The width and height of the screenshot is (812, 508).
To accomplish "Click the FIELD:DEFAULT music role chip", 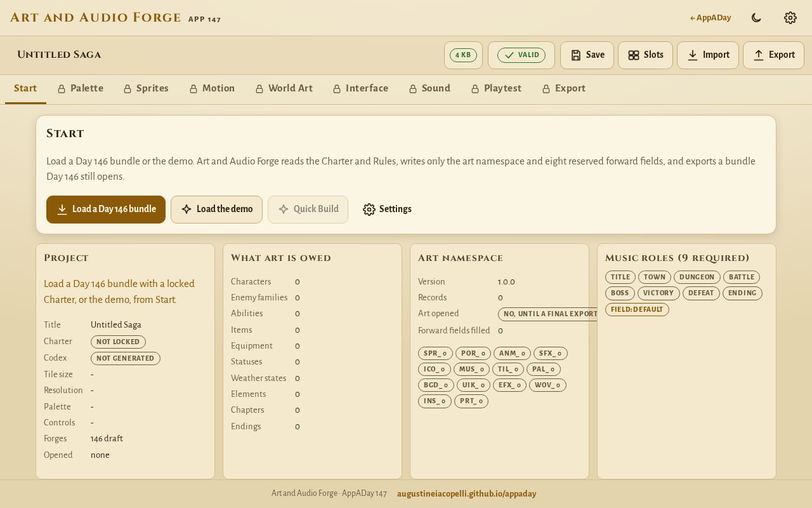I will pos(637,309).
